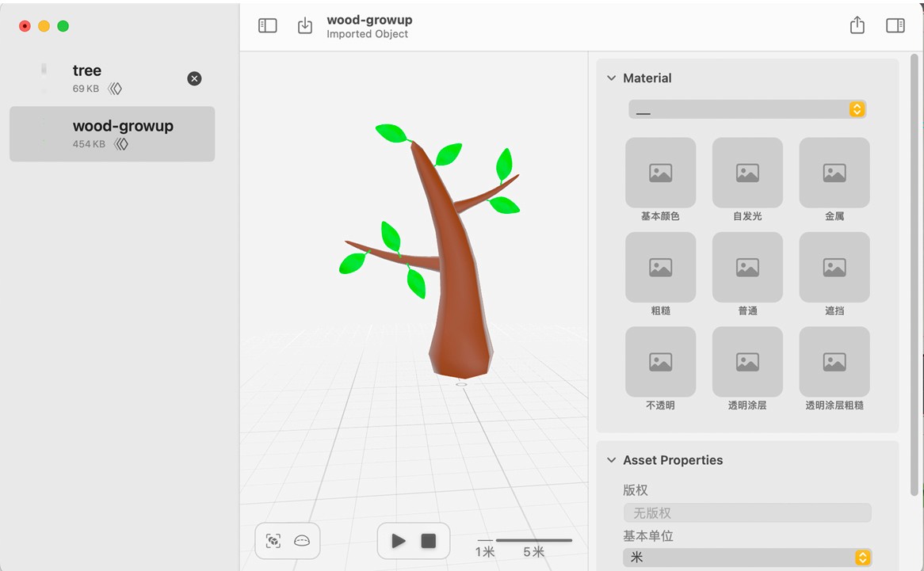Click the 金属 texture slot
This screenshot has height=571, width=924.
[834, 173]
